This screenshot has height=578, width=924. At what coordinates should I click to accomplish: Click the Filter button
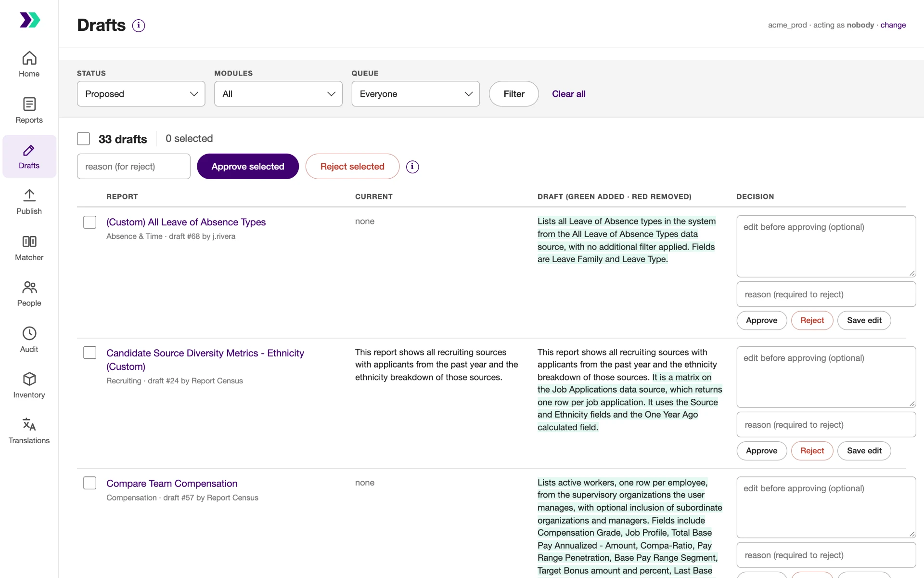(x=514, y=94)
